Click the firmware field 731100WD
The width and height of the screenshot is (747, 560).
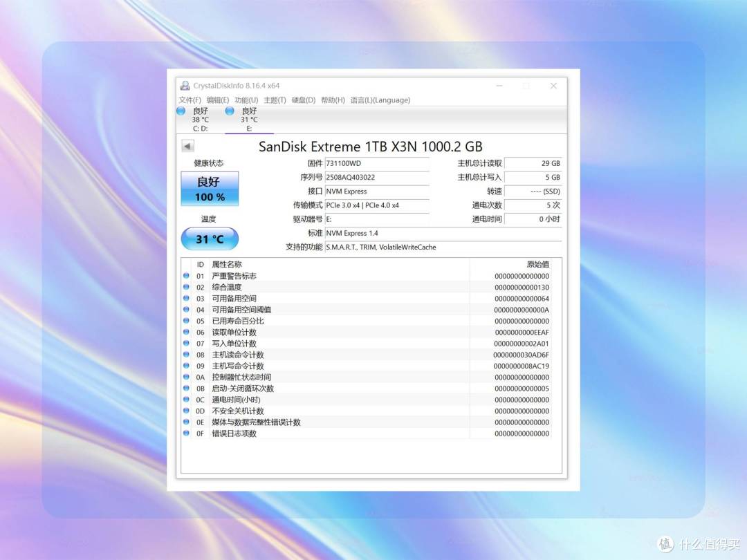[377, 163]
